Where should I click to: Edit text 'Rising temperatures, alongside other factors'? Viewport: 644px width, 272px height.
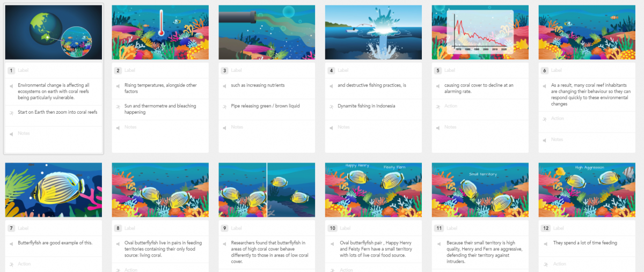pyautogui.click(x=160, y=88)
